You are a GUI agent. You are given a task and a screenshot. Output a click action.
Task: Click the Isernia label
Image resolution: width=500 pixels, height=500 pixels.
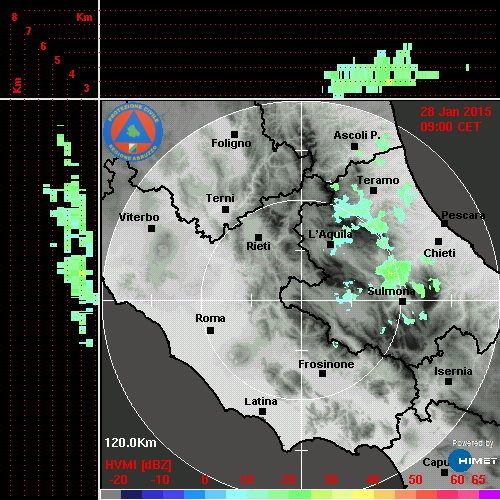(x=453, y=371)
